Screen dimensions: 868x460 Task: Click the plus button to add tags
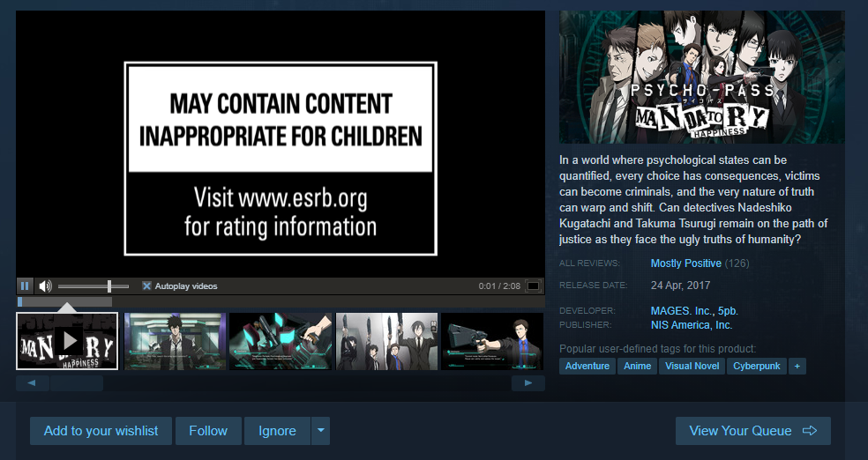pos(797,366)
